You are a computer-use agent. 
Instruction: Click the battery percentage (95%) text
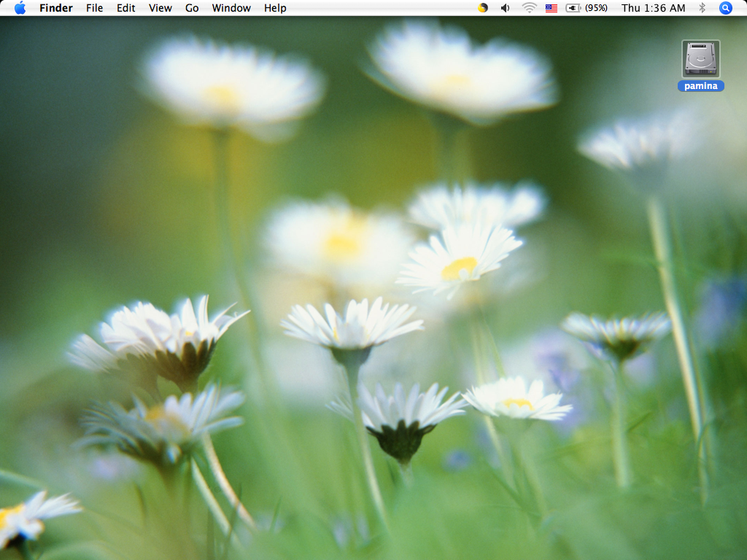pyautogui.click(x=596, y=8)
